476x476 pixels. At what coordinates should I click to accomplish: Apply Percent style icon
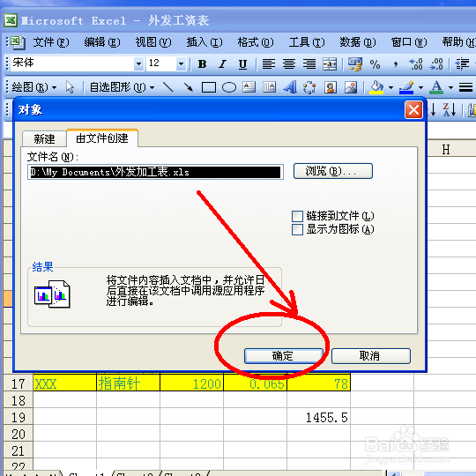[x=376, y=64]
